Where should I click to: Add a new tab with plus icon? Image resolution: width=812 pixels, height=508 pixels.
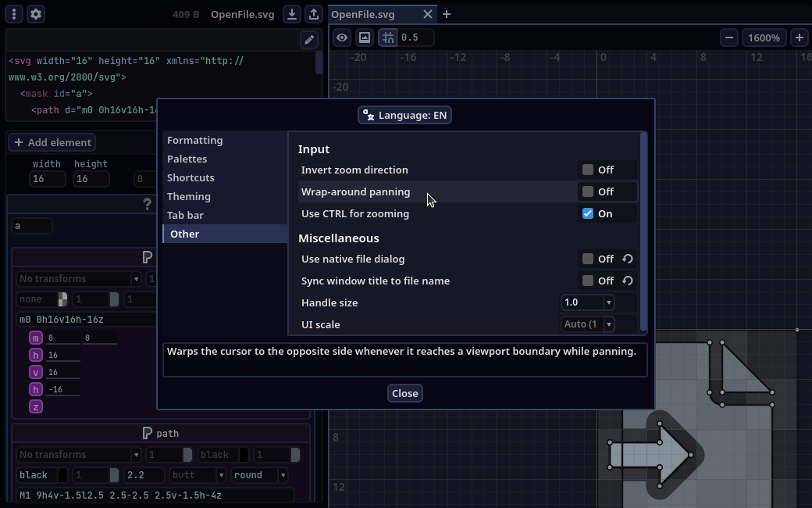(x=447, y=15)
